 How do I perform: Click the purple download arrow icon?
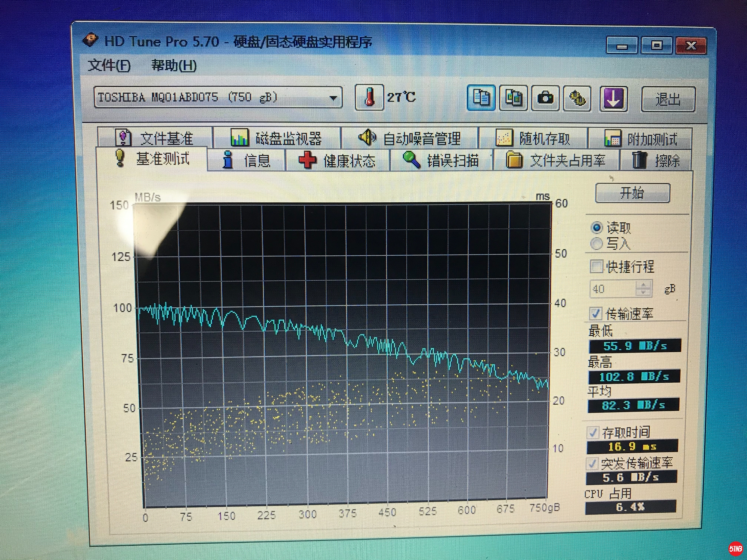(613, 99)
